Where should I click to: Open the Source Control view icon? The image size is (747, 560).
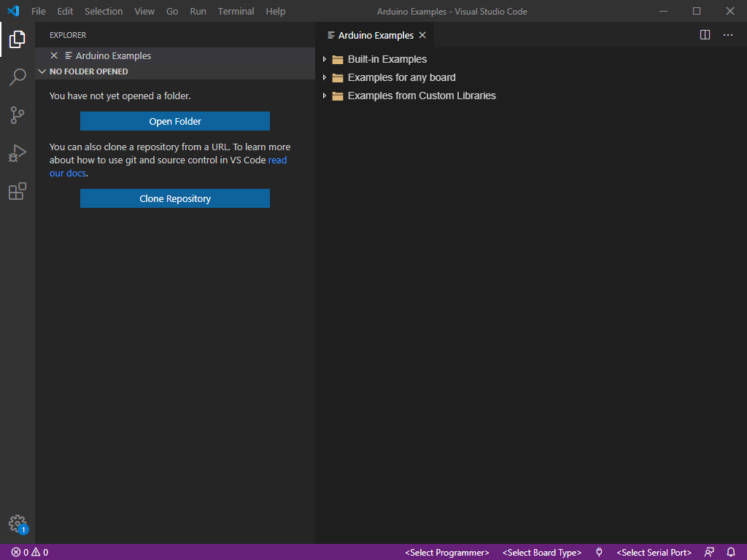pyautogui.click(x=18, y=114)
